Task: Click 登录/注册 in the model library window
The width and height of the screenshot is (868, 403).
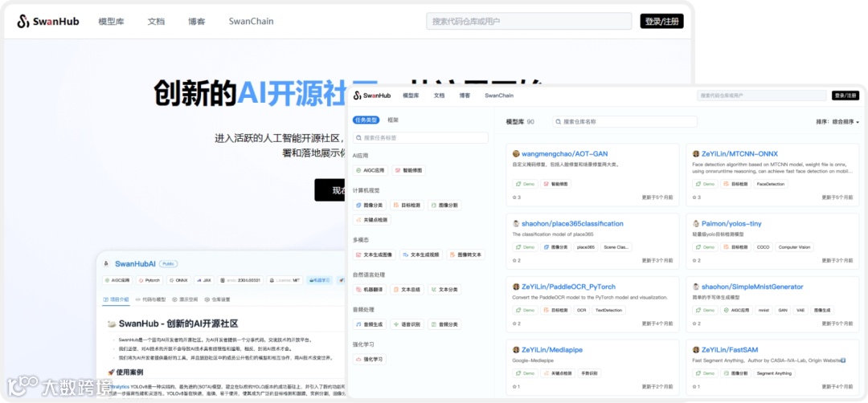Action: [845, 96]
